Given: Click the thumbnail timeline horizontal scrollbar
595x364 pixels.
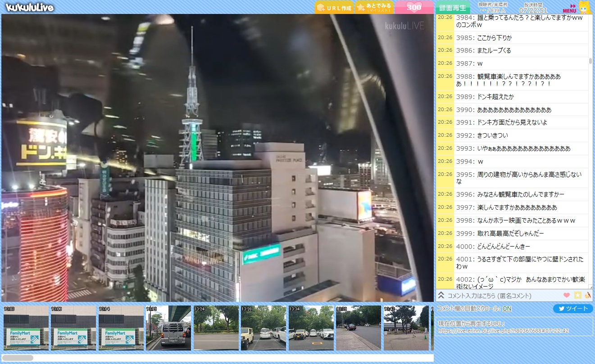Looking at the screenshot, I should (18, 358).
